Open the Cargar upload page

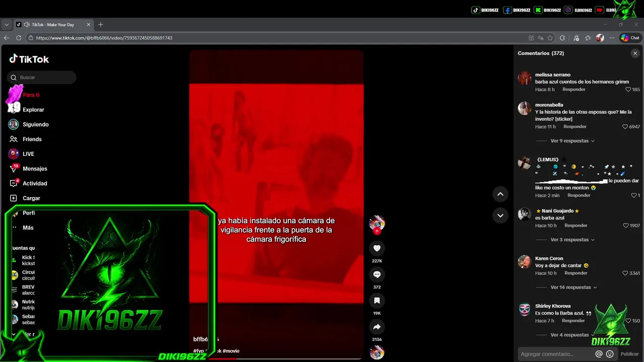point(31,198)
